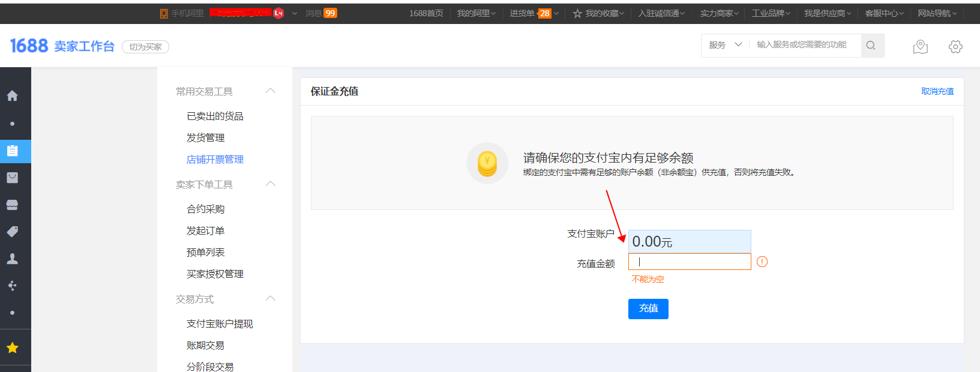Open 已卖出的货品 menu item
The width and height of the screenshot is (980, 372).
[x=215, y=116]
